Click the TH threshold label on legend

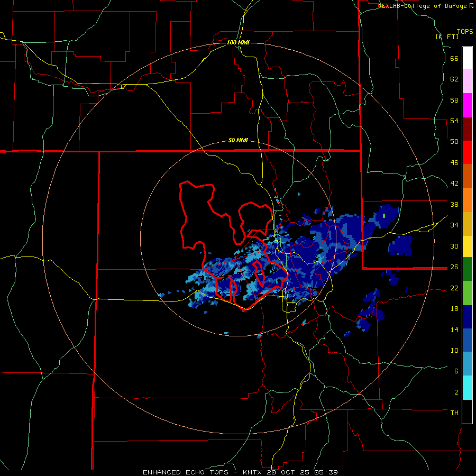click(454, 413)
